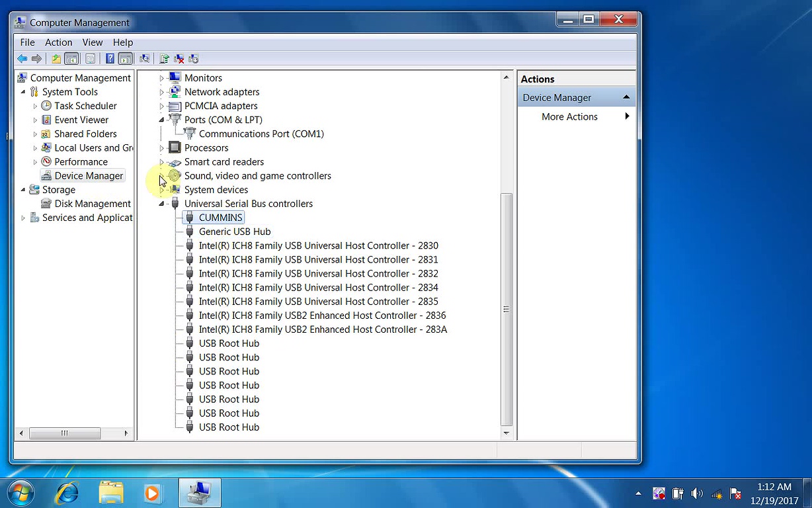Click the Up One Level folder icon
Screen dimensions: 812x508
pyautogui.click(x=56, y=59)
